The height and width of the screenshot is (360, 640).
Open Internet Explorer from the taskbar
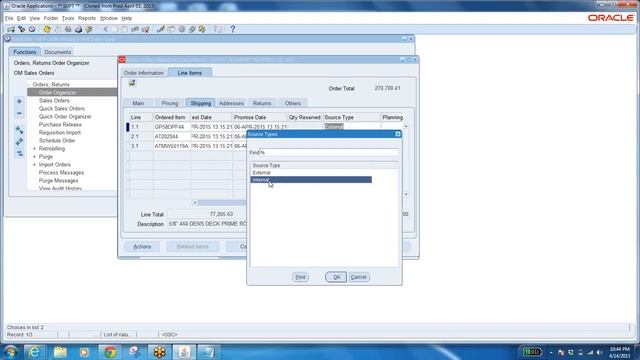[x=34, y=352]
